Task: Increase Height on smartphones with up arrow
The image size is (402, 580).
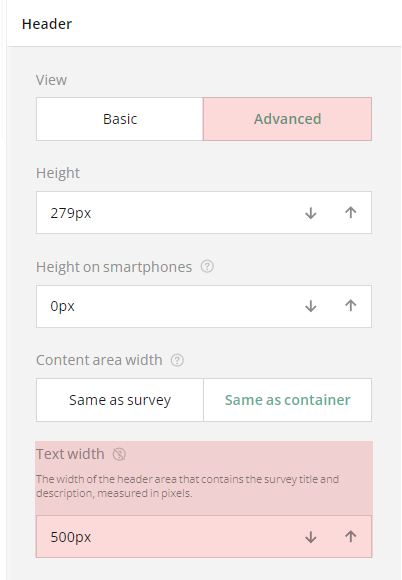Action: 351,306
